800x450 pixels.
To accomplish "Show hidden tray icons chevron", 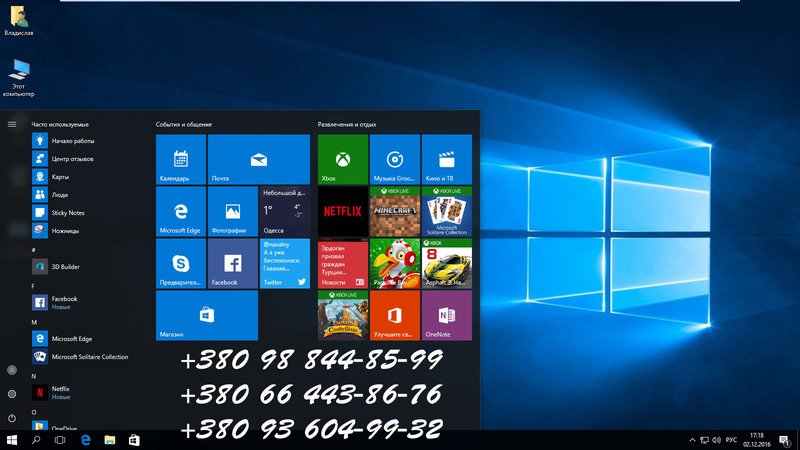I will (692, 440).
